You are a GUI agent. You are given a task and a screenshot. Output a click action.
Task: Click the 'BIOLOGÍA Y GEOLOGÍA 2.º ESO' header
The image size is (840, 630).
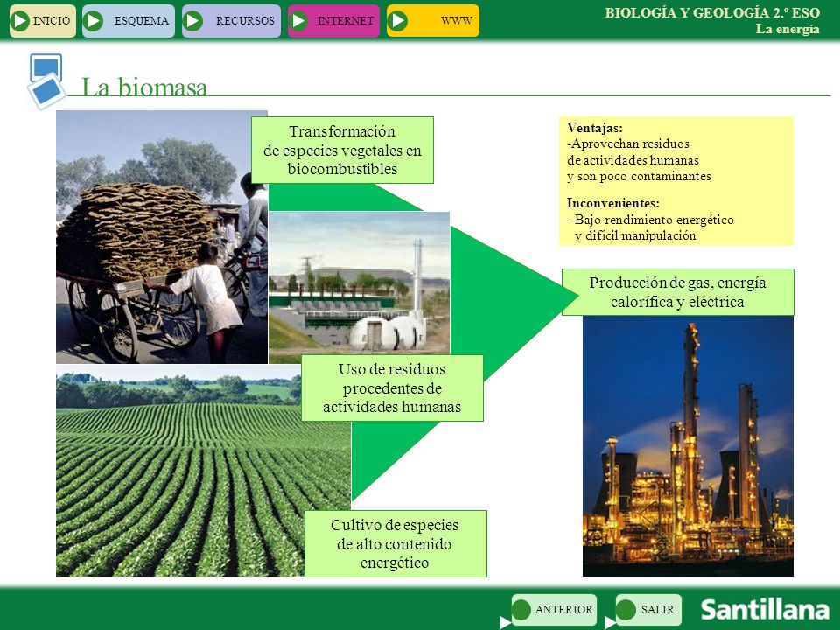712,13
